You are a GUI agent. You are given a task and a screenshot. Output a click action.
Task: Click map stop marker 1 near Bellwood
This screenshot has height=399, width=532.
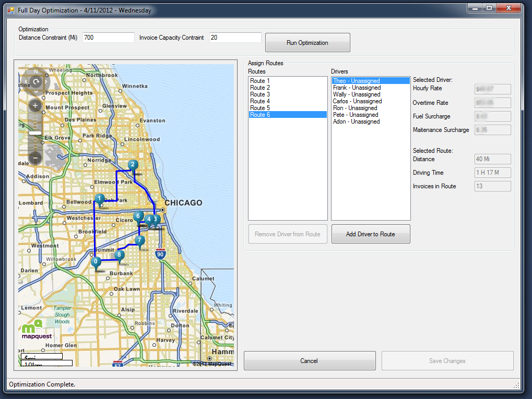coord(99,199)
